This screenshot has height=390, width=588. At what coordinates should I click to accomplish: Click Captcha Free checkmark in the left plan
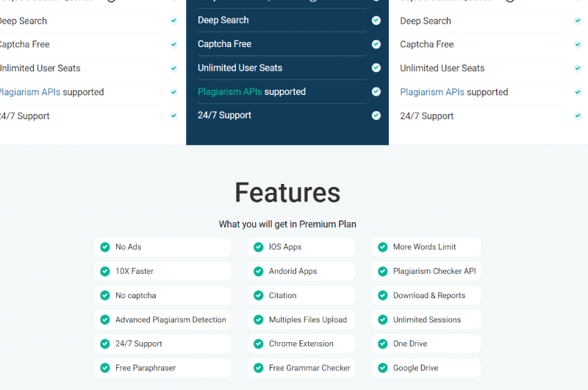point(173,44)
